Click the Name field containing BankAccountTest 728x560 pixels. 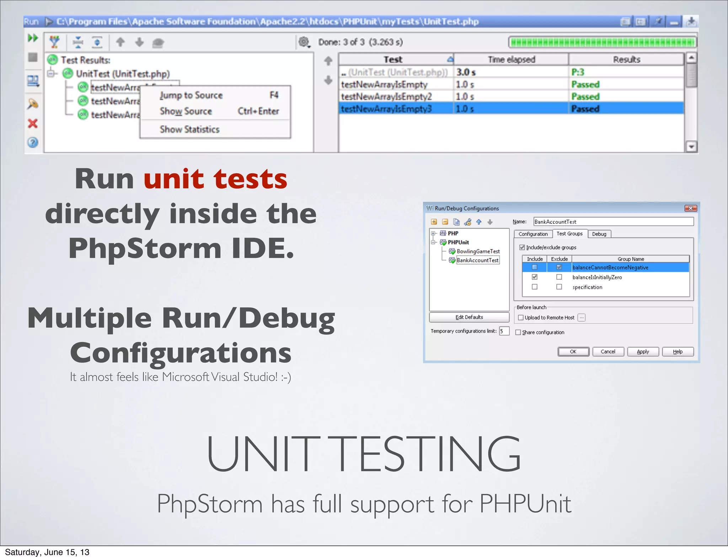613,222
